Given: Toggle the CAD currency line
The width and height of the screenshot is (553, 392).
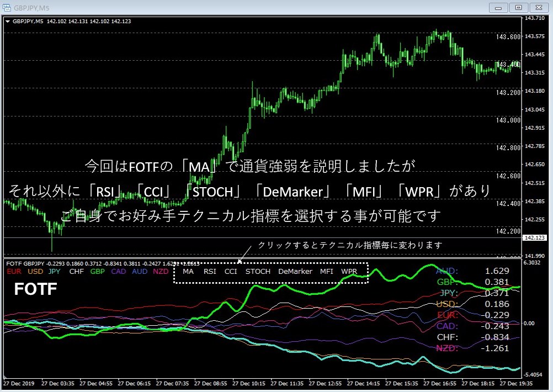Looking at the screenshot, I should click(x=119, y=271).
